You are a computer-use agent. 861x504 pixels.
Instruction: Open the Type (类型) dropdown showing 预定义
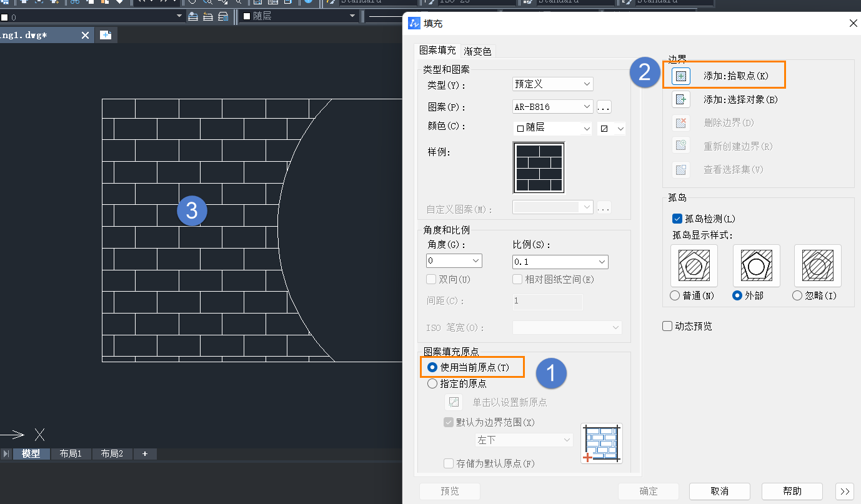pyautogui.click(x=552, y=84)
